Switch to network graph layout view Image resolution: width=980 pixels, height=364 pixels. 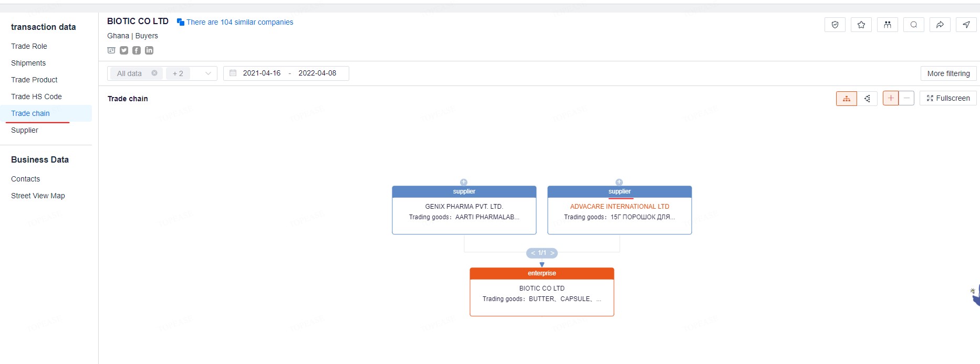tap(867, 98)
